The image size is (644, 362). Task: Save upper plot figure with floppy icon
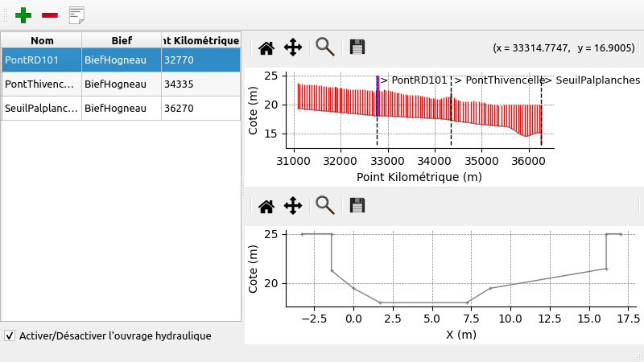(x=357, y=47)
